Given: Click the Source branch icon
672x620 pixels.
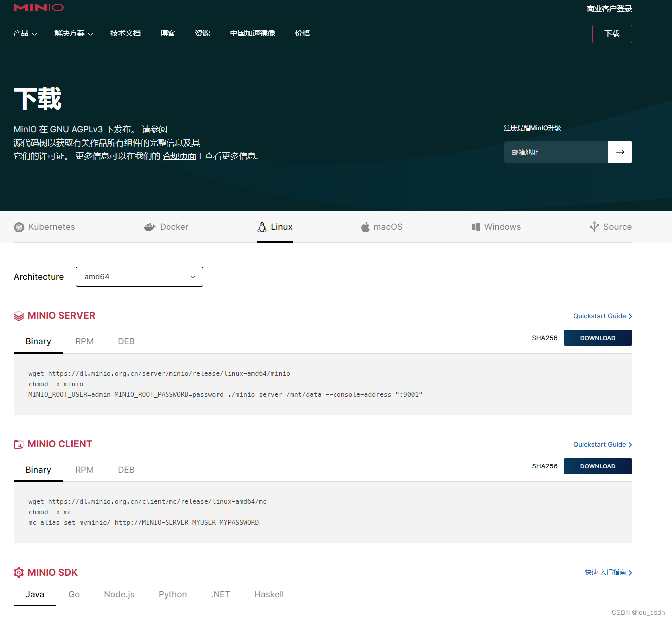Looking at the screenshot, I should 594,227.
